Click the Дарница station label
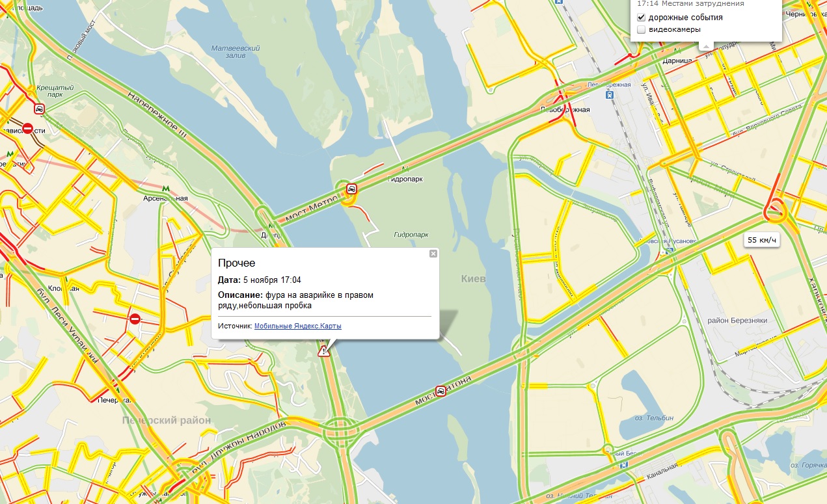Viewport: 827px width, 504px height. (675, 60)
